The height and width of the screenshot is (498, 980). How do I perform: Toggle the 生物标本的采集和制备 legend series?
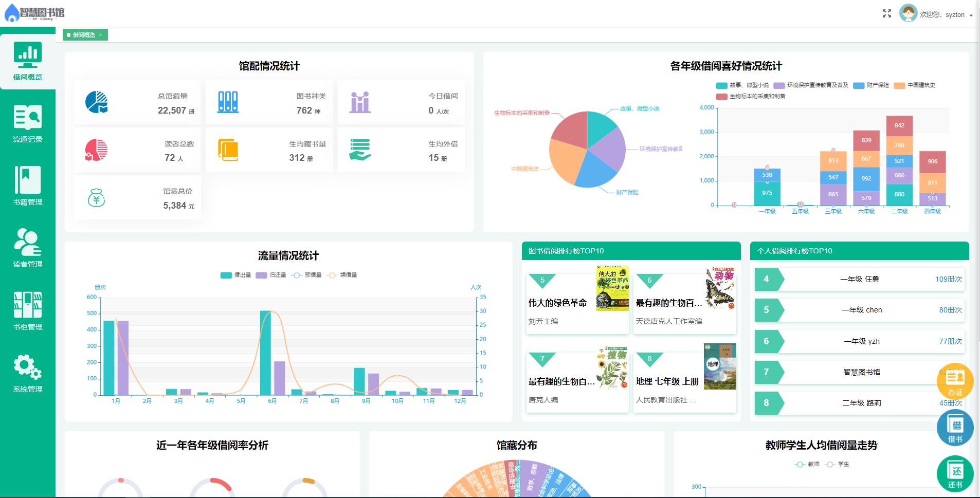[x=751, y=96]
